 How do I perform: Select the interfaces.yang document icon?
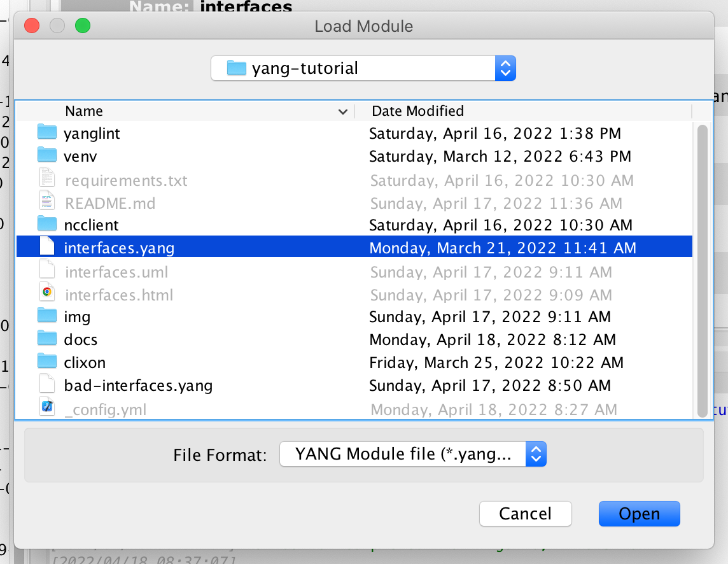tap(47, 247)
